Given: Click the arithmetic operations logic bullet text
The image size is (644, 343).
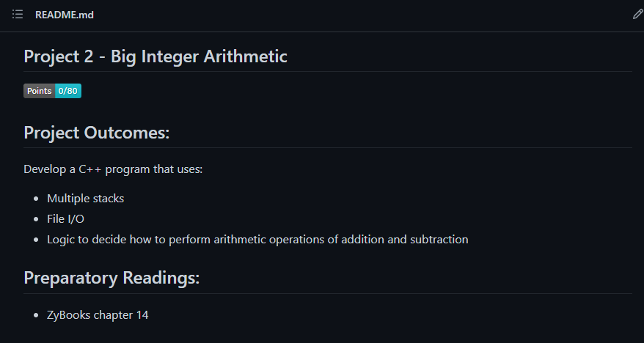Looking at the screenshot, I should pyautogui.click(x=257, y=240).
